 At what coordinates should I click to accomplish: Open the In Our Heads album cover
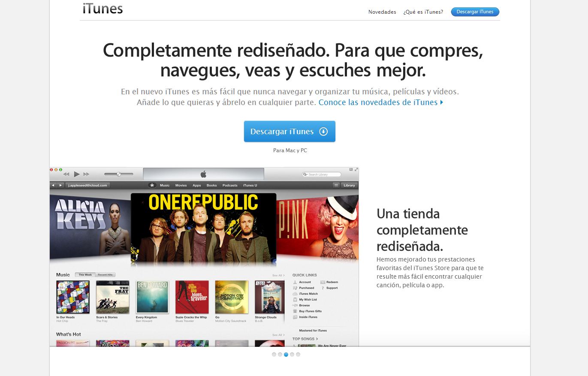point(73,297)
